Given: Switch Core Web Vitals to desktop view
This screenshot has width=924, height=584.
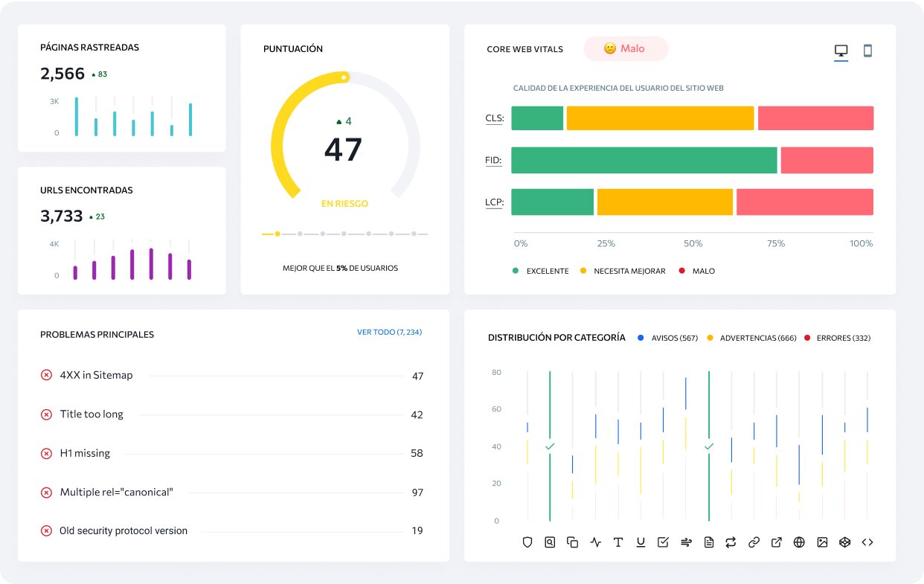Looking at the screenshot, I should tap(841, 51).
